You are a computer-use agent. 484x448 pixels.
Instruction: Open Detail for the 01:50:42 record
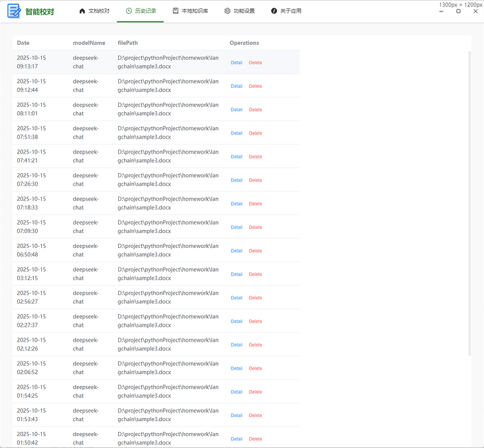(x=236, y=439)
